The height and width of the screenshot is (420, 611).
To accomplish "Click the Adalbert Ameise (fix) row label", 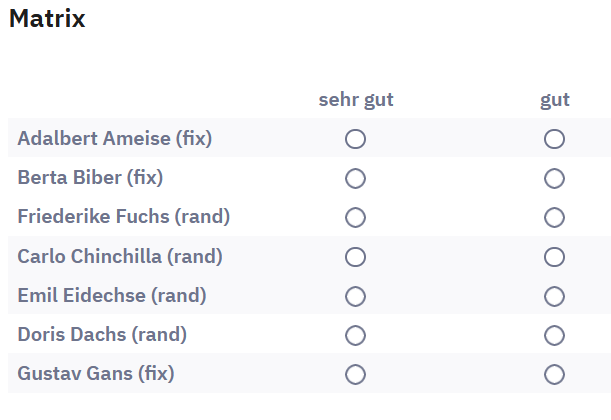I will coord(115,139).
